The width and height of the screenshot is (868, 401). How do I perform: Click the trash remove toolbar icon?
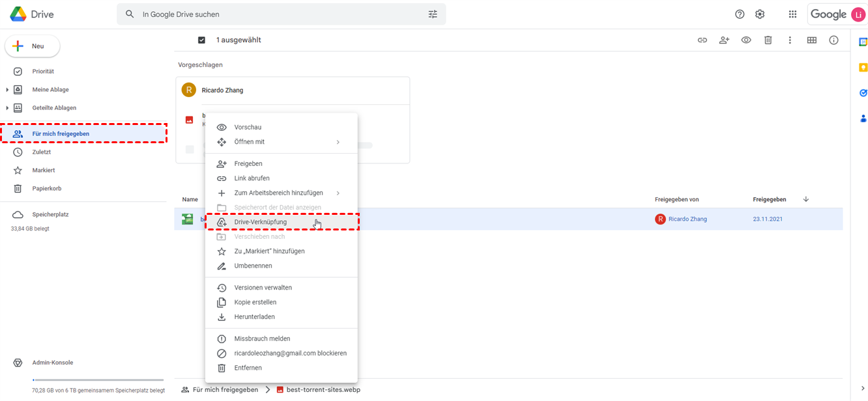point(768,40)
